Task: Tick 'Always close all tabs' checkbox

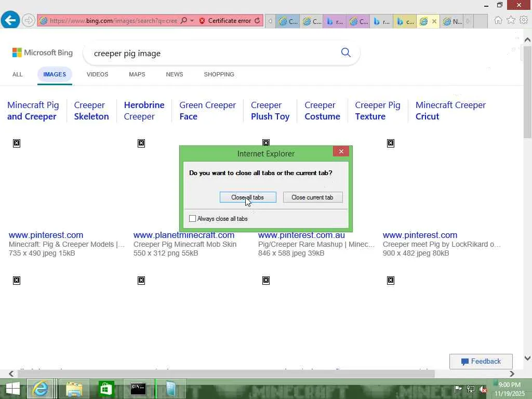Action: [x=192, y=219]
